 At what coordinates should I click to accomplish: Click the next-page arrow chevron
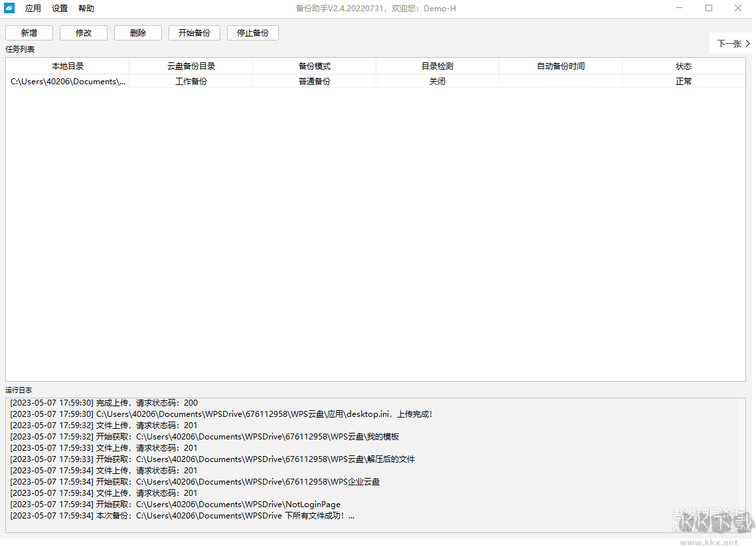click(x=747, y=43)
